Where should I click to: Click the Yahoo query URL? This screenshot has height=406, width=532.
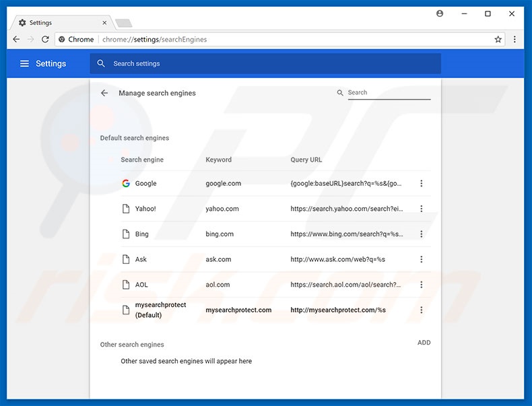(x=347, y=209)
